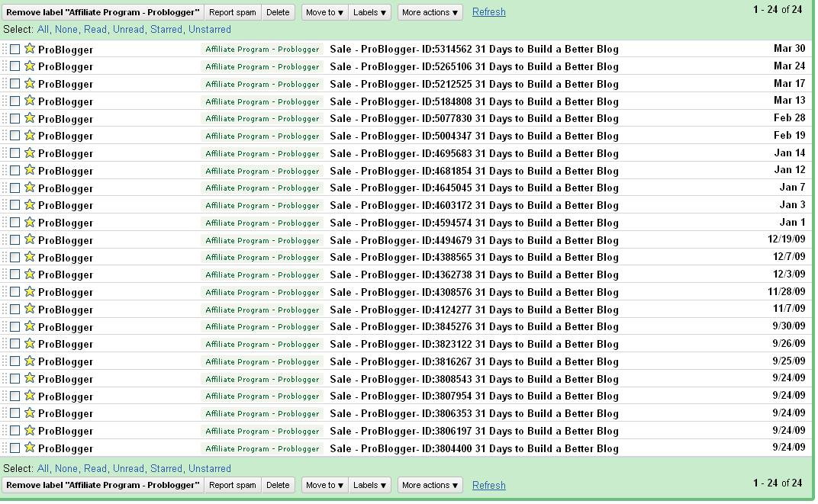
Task: Unstar the Jan 12 ProBlogger email
Action: [x=30, y=170]
